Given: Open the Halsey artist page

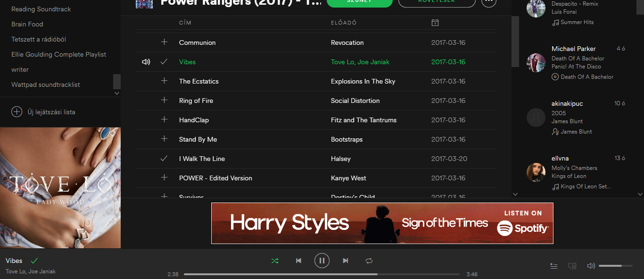Looking at the screenshot, I should point(341,159).
